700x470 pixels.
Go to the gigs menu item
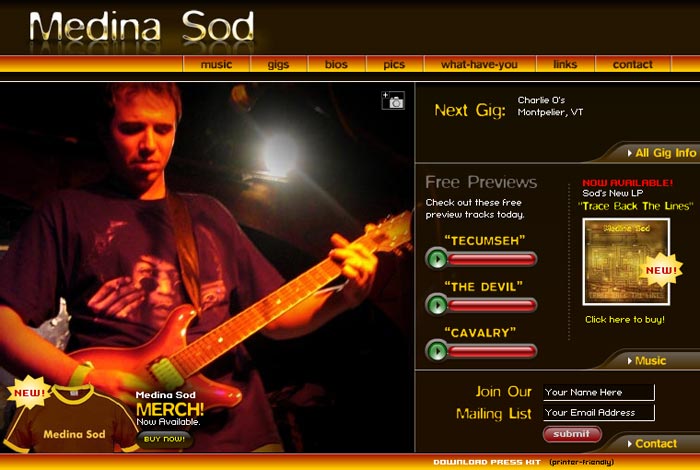tap(279, 64)
